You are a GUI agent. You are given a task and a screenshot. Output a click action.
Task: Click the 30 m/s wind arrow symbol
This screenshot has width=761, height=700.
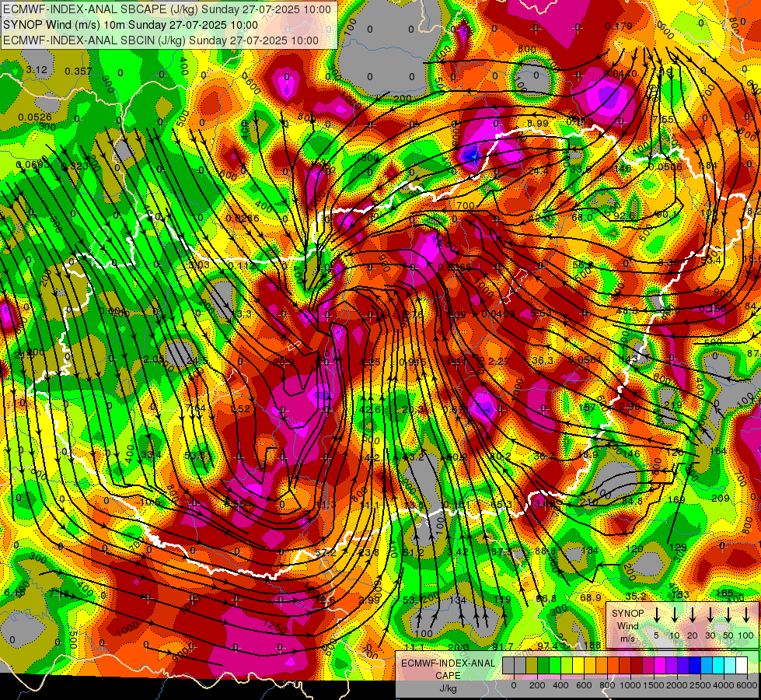point(710,615)
